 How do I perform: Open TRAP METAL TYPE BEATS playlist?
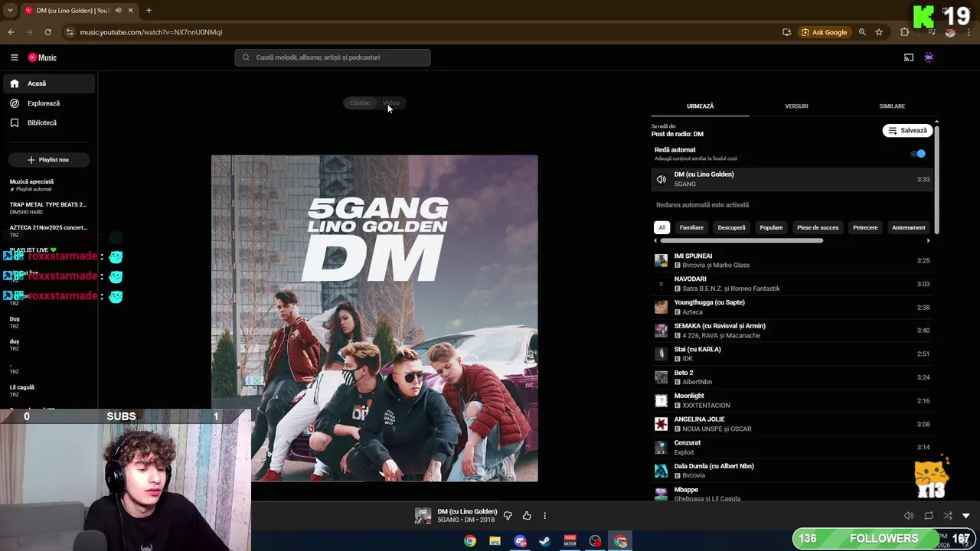pos(49,208)
